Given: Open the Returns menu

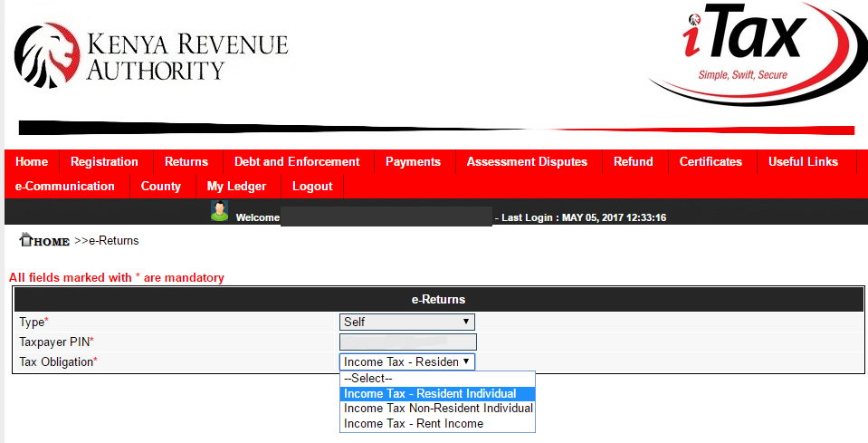Looking at the screenshot, I should point(186,162).
